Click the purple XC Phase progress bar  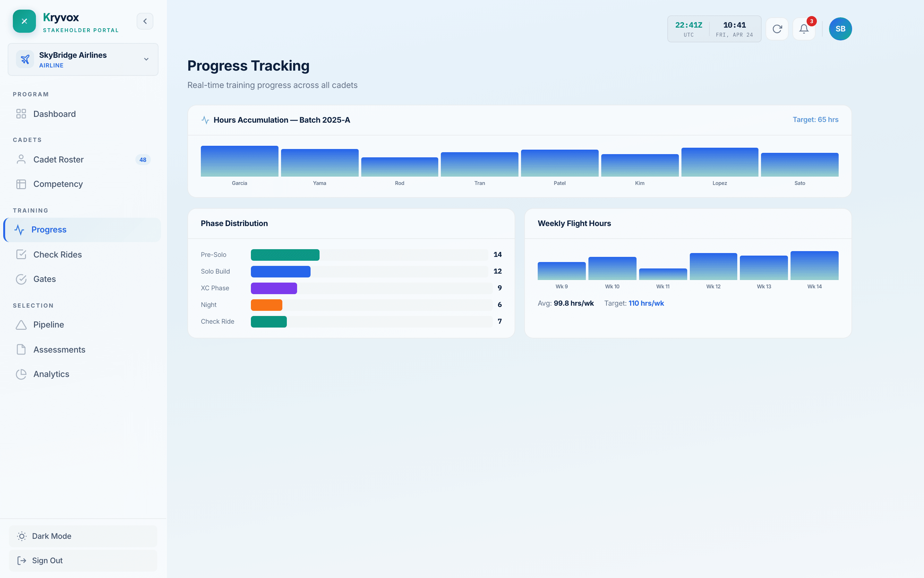(274, 288)
